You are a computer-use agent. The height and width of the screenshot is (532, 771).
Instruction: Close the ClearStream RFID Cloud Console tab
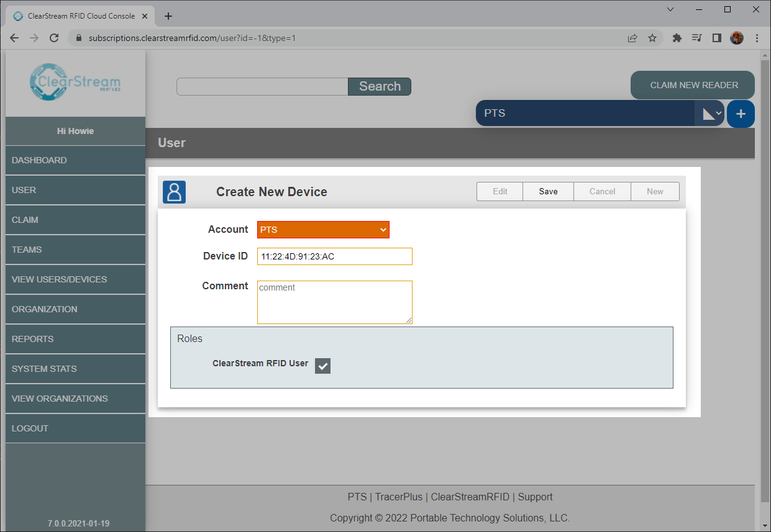click(x=145, y=16)
